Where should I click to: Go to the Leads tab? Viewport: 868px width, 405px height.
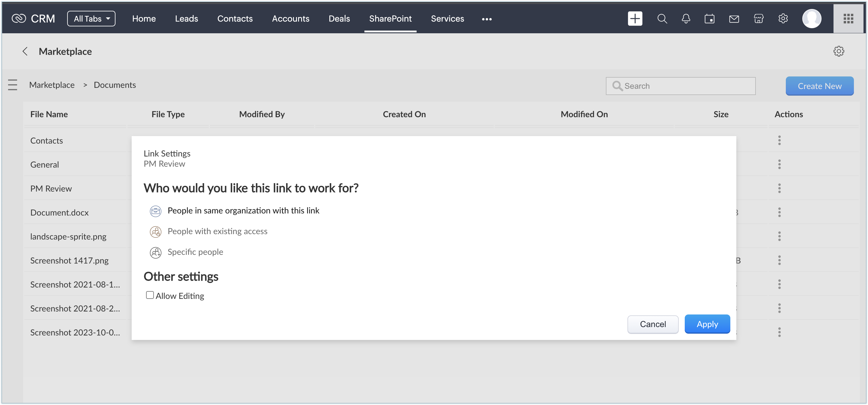pyautogui.click(x=186, y=19)
